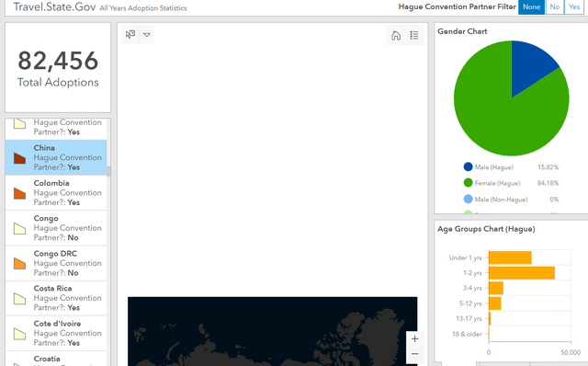Set Hague Convention filter to Yes
The height and width of the screenshot is (366, 588).
pos(574,6)
